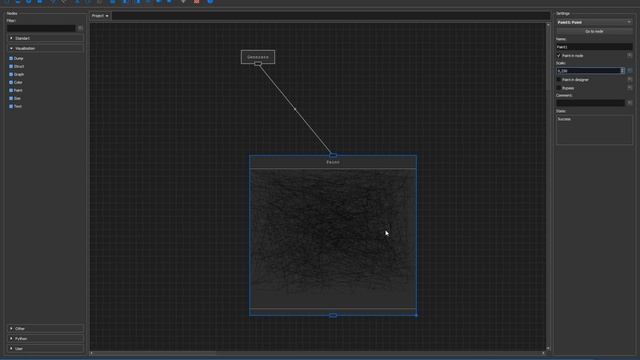The width and height of the screenshot is (640, 360).
Task: Select the Paint node in Visualization list
Action: point(16,90)
